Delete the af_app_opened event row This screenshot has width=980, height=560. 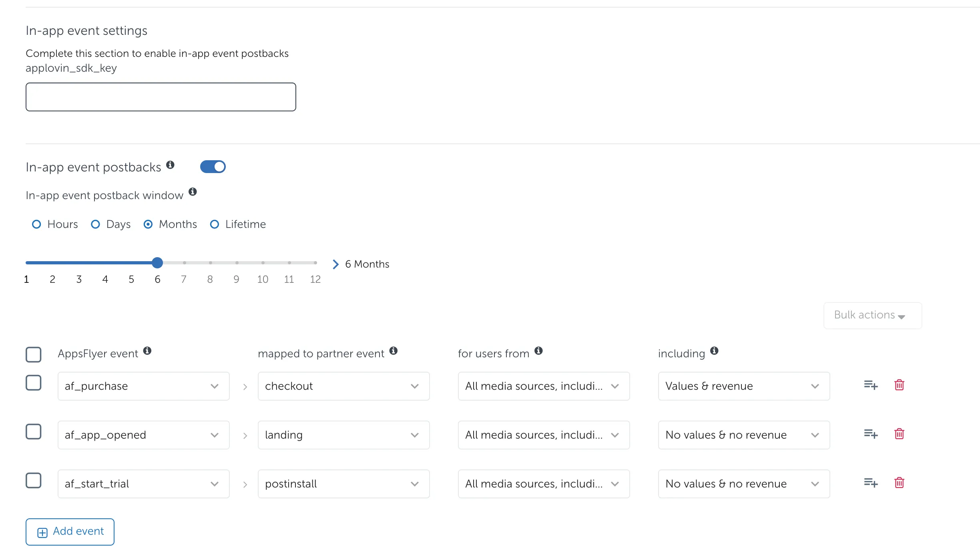coord(899,434)
